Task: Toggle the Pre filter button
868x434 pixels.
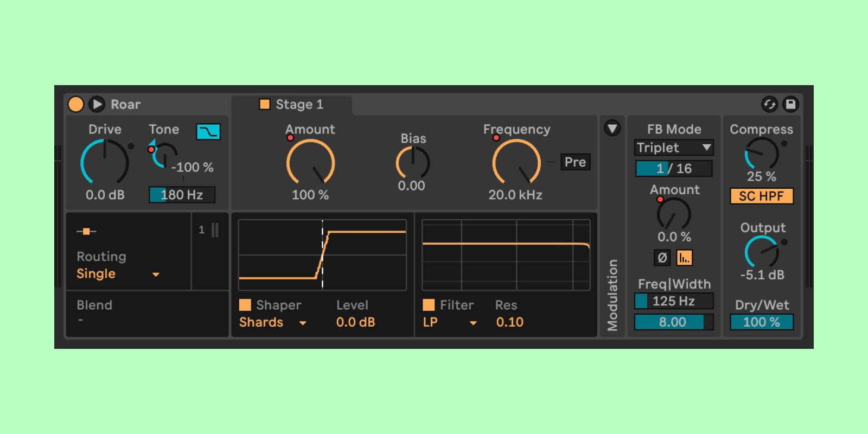Action: (x=575, y=162)
